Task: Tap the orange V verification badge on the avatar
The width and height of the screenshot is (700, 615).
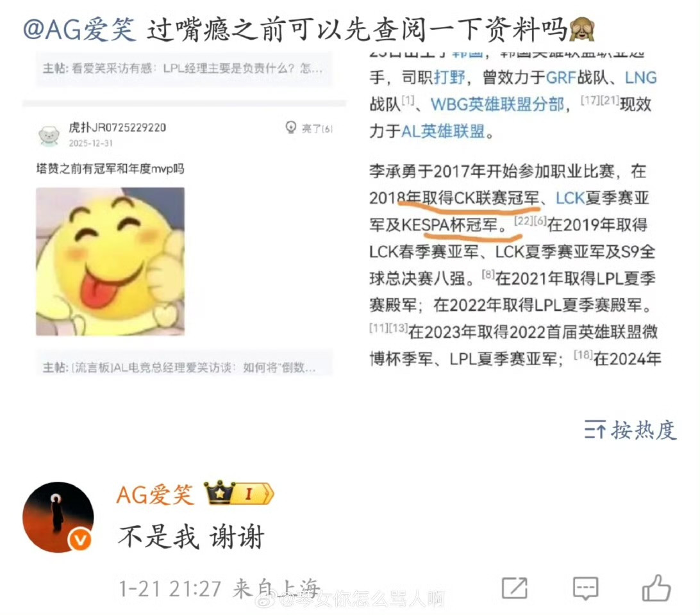Action: (79, 540)
